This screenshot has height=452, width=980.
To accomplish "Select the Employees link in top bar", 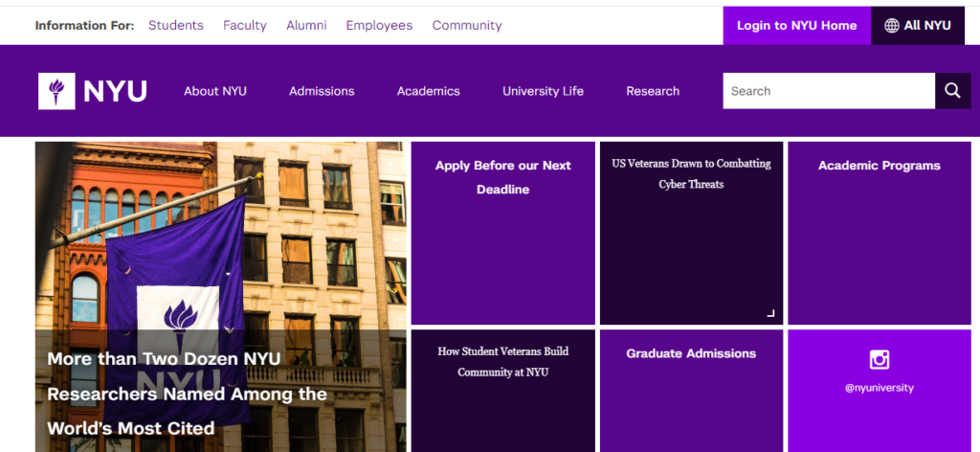I will pyautogui.click(x=379, y=26).
